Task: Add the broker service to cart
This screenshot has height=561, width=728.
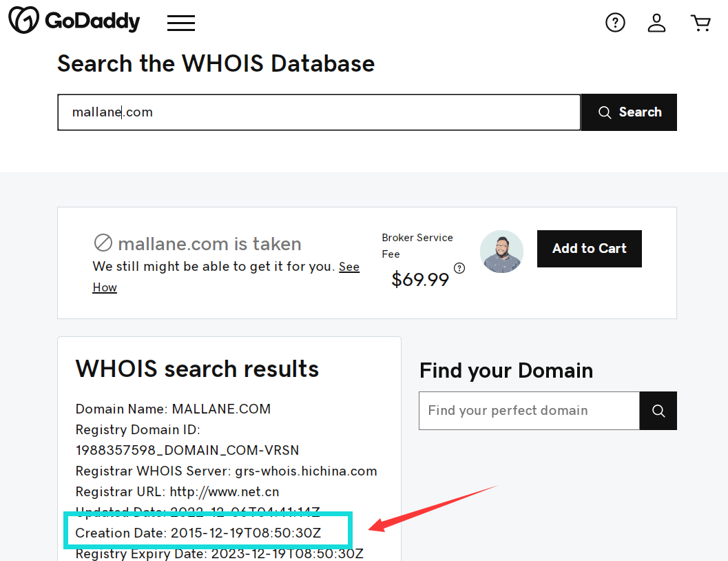Action: click(x=589, y=249)
